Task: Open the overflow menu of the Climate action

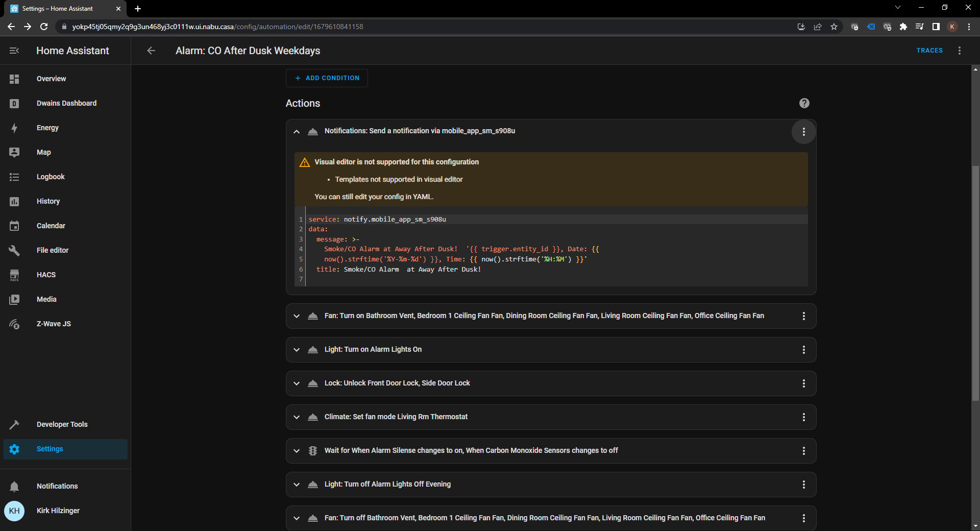Action: 803,417
